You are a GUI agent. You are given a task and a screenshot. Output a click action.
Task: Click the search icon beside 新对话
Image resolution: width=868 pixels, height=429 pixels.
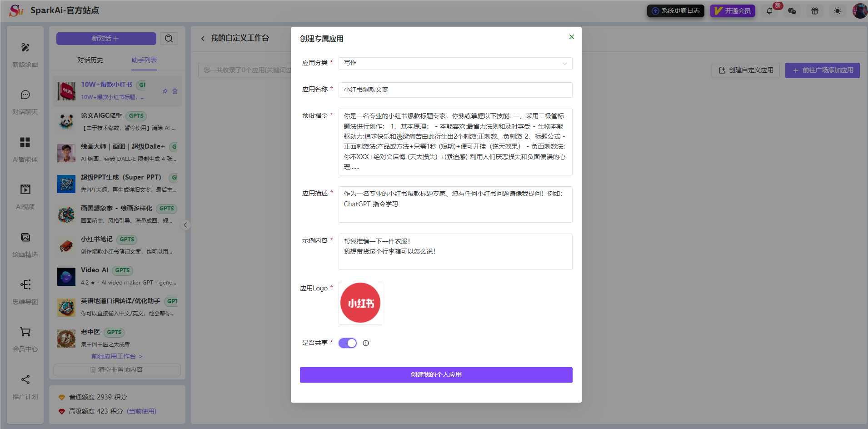click(169, 39)
